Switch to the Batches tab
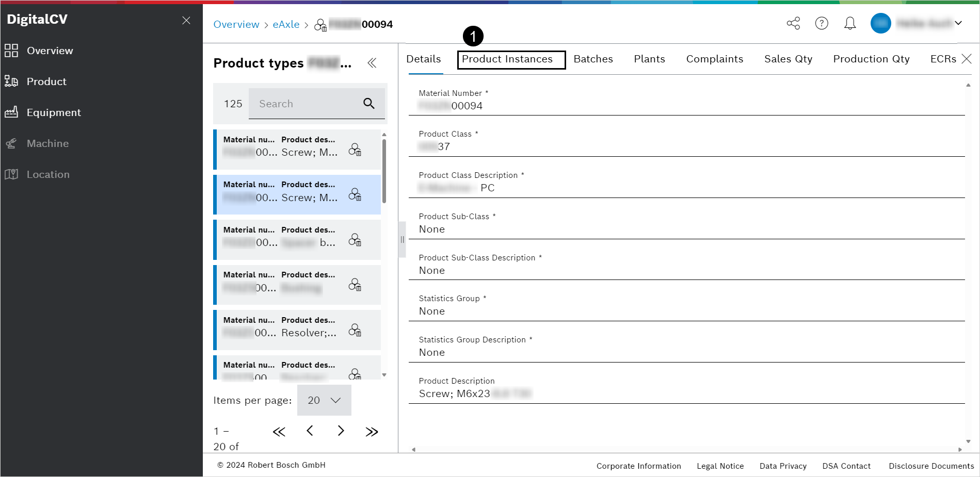This screenshot has width=980, height=477. pos(592,59)
